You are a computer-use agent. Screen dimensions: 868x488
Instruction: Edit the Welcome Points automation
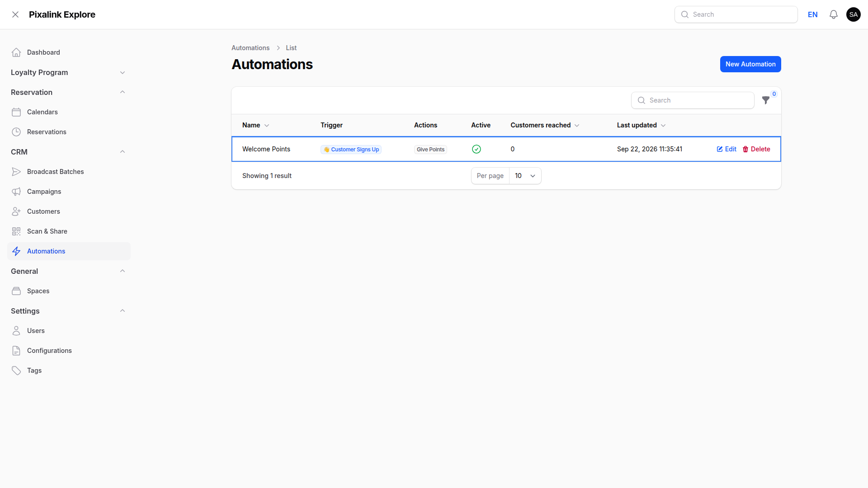point(726,149)
